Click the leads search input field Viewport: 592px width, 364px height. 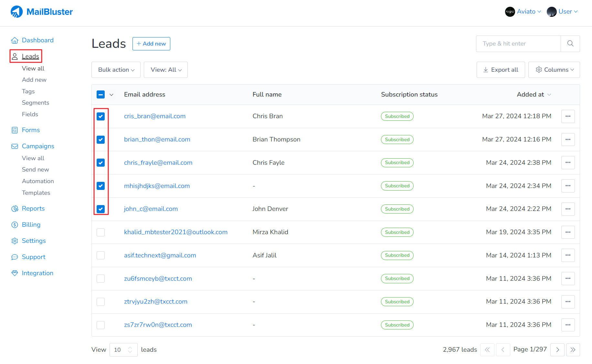click(518, 44)
